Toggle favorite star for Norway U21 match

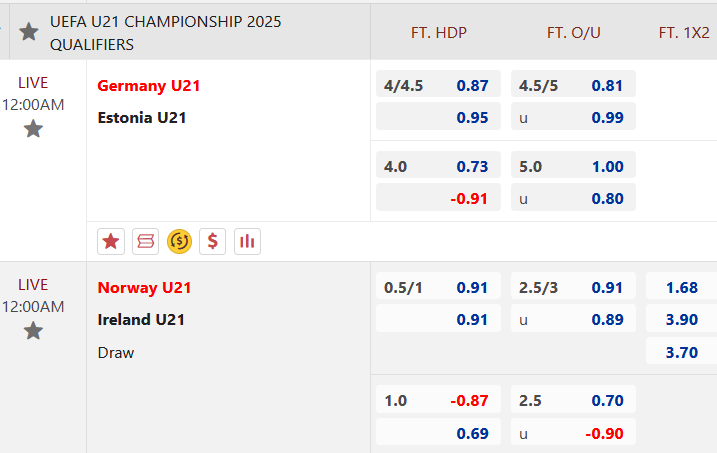pyautogui.click(x=33, y=331)
